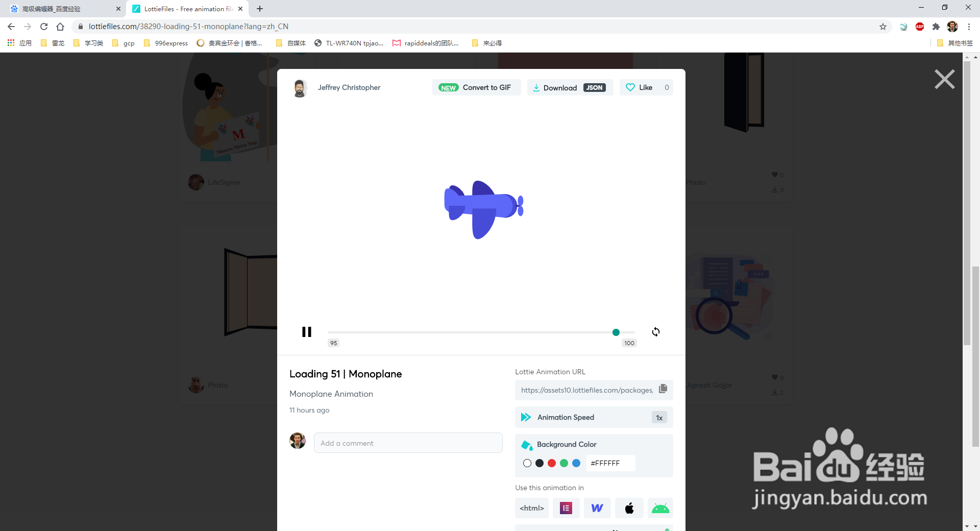Screen dimensions: 980x531
Task: Select the red background color swatch
Action: coord(552,463)
